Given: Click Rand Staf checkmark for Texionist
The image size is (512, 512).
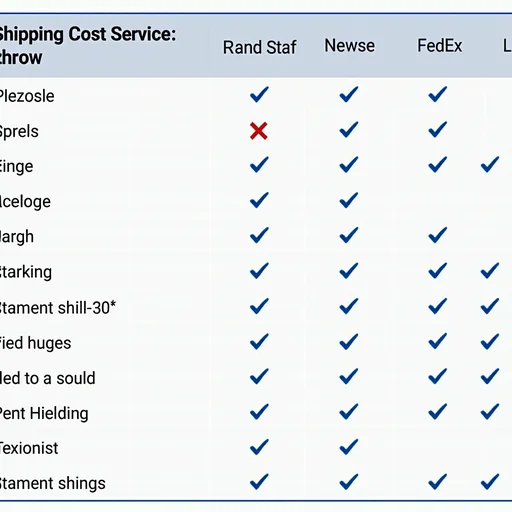Looking at the screenshot, I should [259, 447].
